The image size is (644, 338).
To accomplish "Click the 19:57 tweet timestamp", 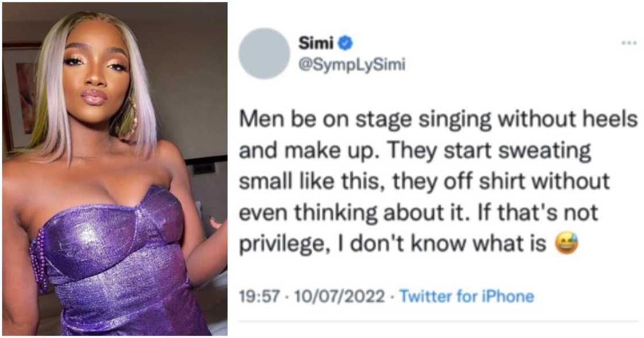I will [x=259, y=297].
